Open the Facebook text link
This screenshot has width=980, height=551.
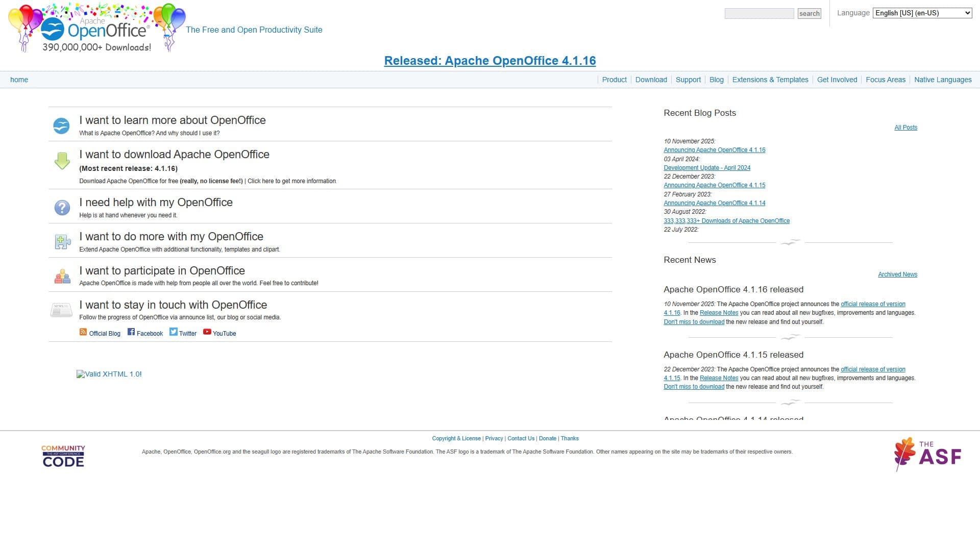pos(150,334)
